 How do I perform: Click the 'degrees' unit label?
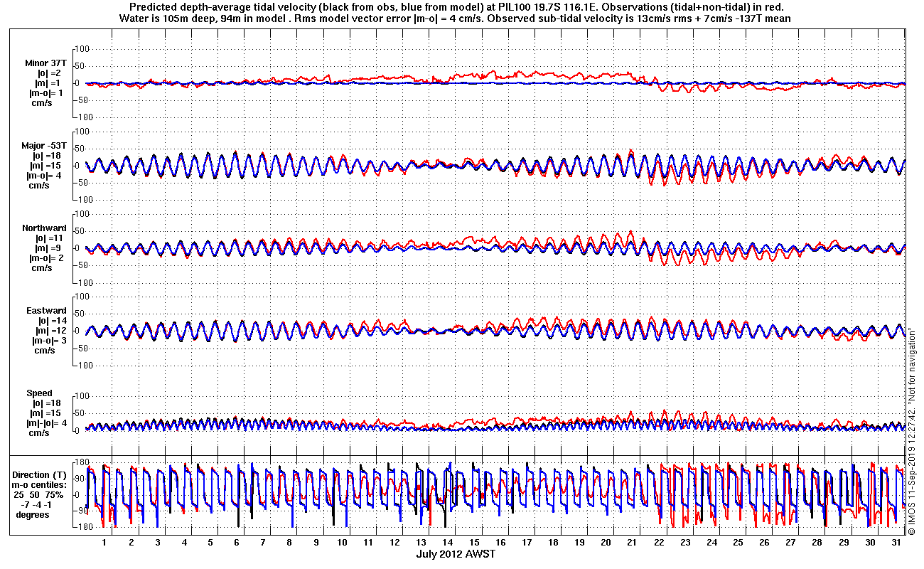pos(33,515)
